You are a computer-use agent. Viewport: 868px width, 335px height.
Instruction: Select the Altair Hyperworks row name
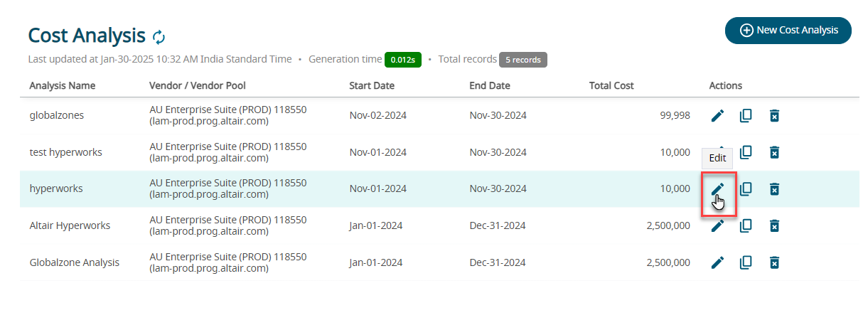coord(70,225)
